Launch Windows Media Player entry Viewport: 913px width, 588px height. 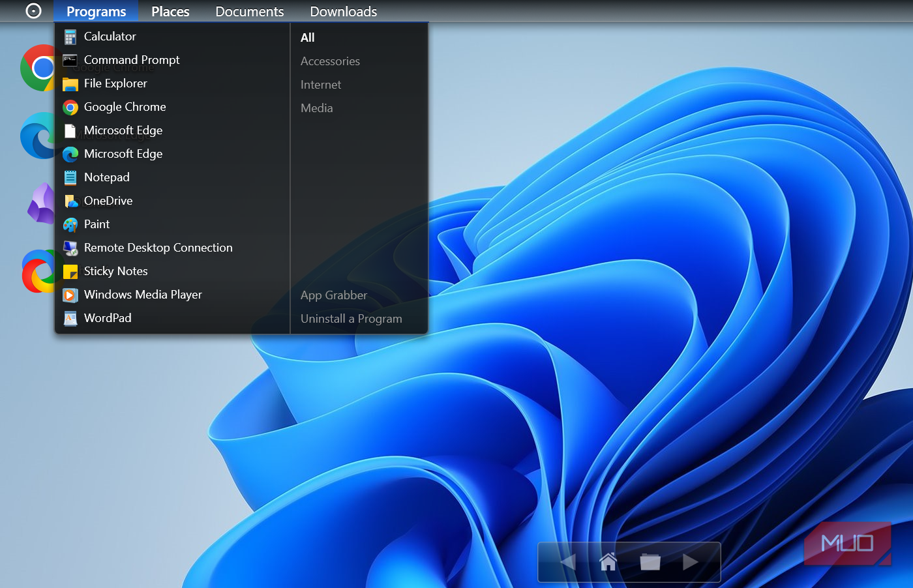[x=143, y=295]
